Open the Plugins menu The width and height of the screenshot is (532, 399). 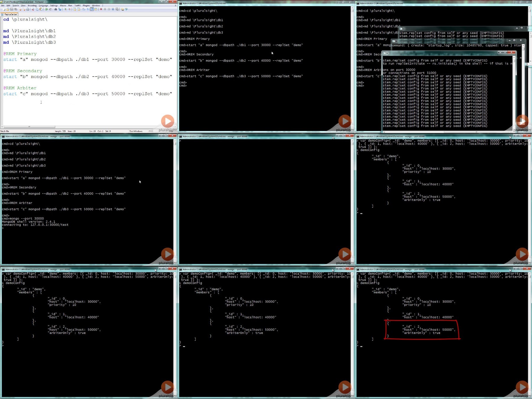(86, 5)
